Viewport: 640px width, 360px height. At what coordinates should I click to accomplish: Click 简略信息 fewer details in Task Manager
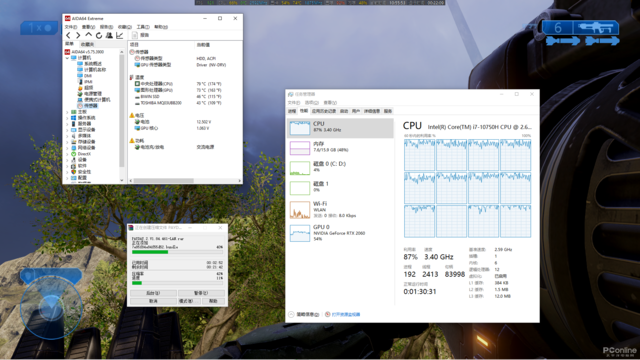point(304,314)
